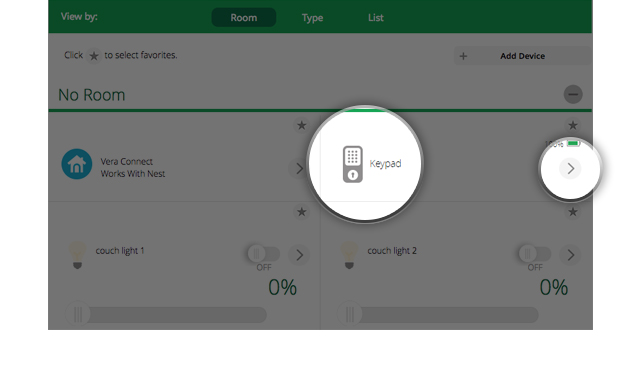Switch to the List view tab
The image size is (640, 386).
tap(376, 18)
